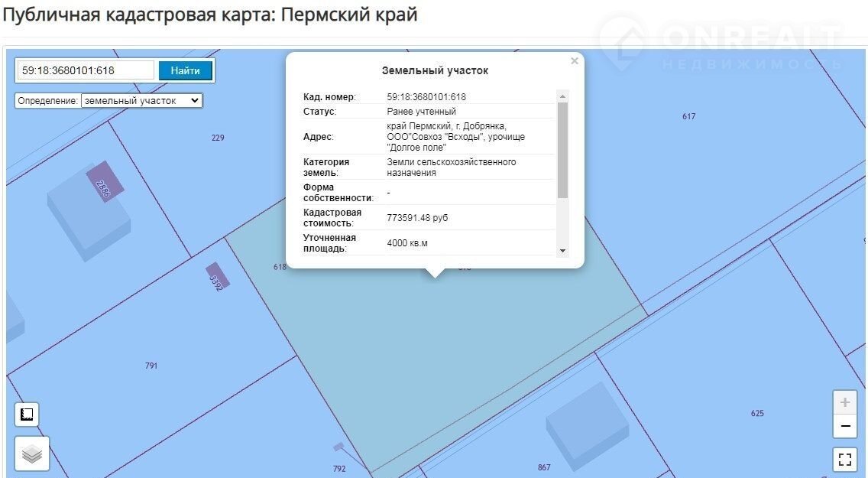The image size is (868, 478).
Task: Zoom in on the map
Action: (x=844, y=402)
